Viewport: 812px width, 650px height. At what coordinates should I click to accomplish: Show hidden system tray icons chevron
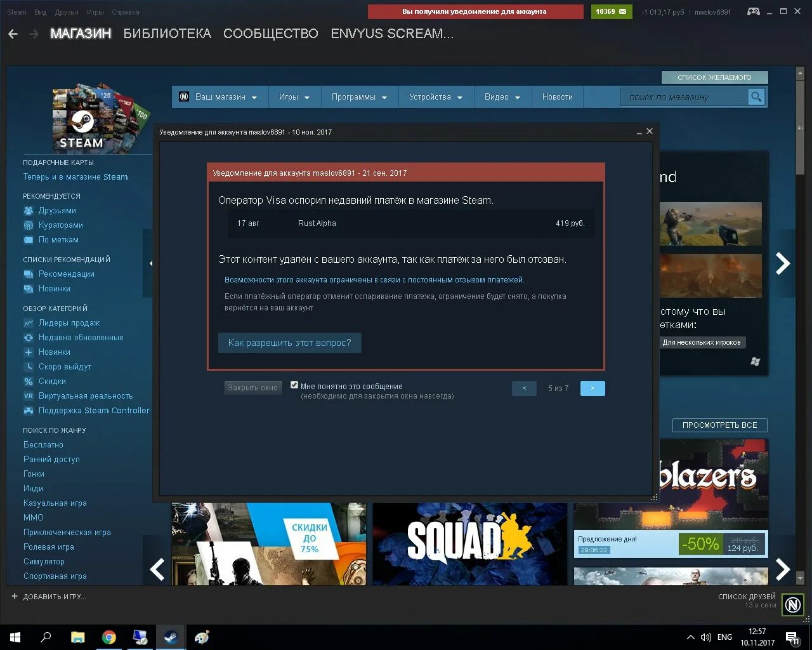tap(691, 637)
